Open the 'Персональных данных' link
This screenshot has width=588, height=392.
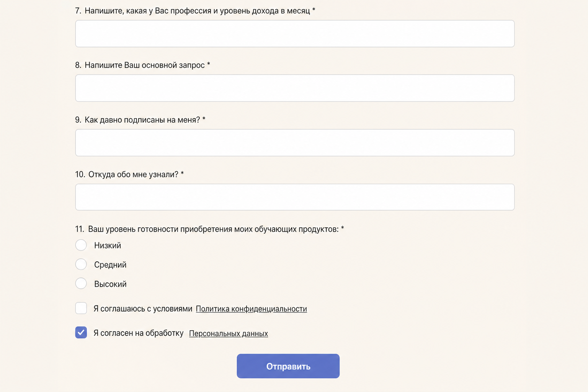coord(229,333)
